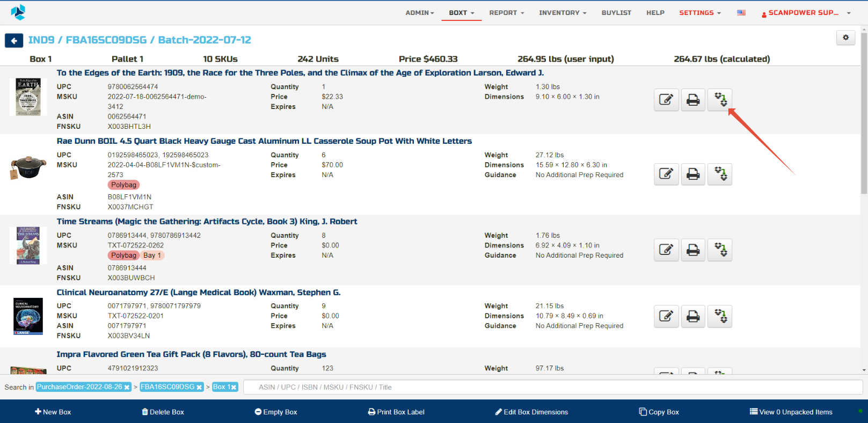Viewport: 868px width, 423px height.
Task: Print label for Rae Dunn BOIL casserole
Action: pyautogui.click(x=693, y=174)
